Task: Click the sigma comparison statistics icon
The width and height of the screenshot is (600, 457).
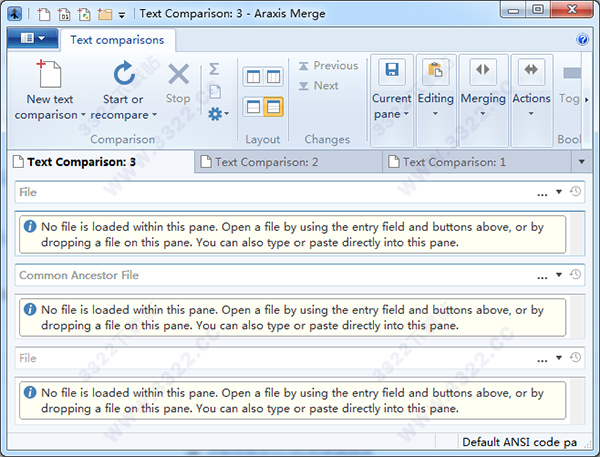Action: pyautogui.click(x=214, y=69)
